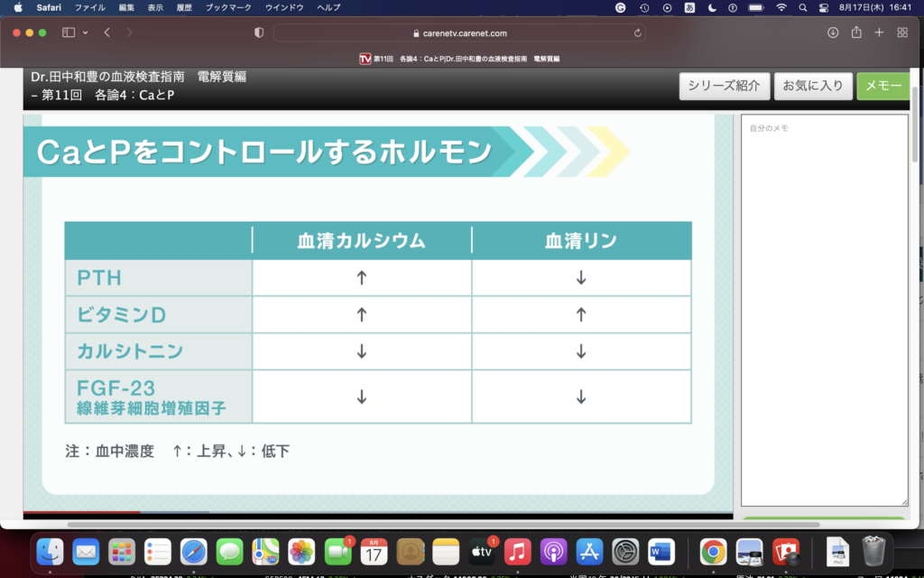
Task: Show Safari downloads
Action: click(833, 33)
